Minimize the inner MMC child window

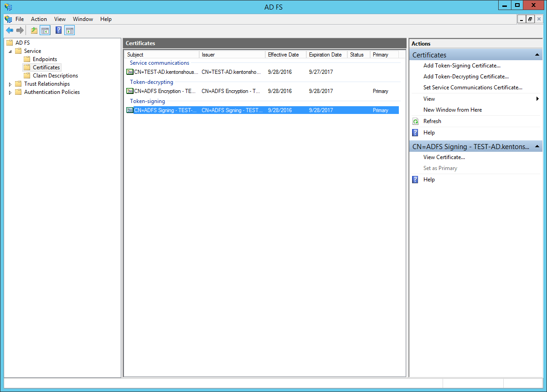coord(522,19)
